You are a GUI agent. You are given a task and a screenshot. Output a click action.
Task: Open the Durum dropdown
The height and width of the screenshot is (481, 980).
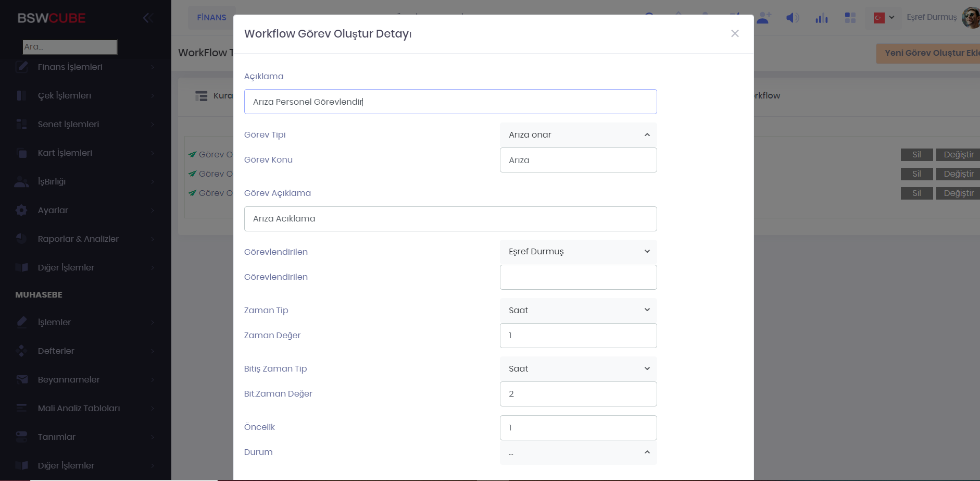(578, 452)
